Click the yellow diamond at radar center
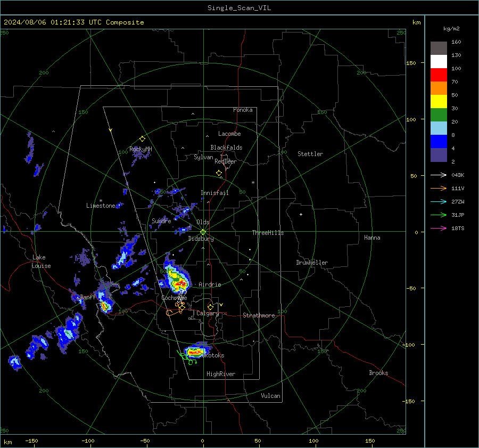The height and width of the screenshot is (448, 479). point(203,232)
